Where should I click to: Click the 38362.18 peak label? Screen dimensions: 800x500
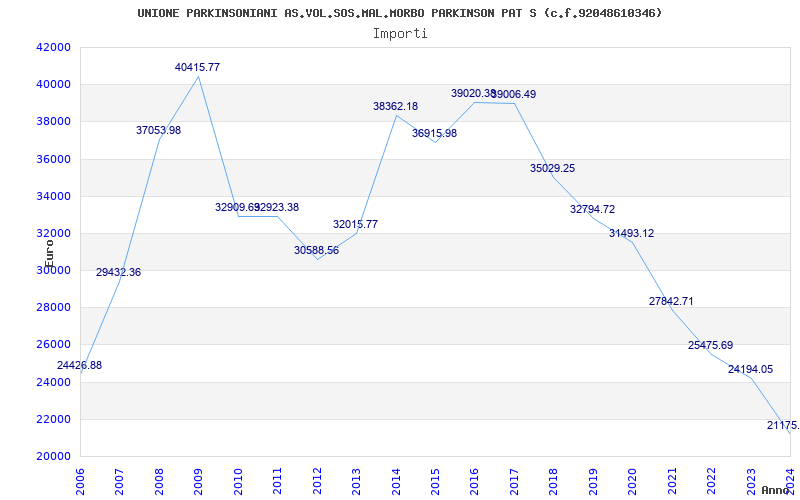point(395,106)
